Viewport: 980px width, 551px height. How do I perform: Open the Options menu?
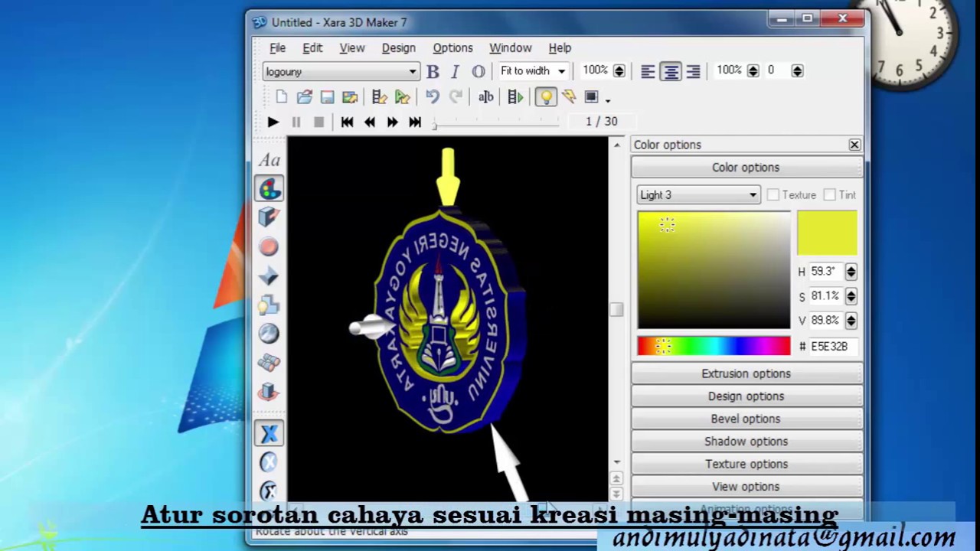452,47
